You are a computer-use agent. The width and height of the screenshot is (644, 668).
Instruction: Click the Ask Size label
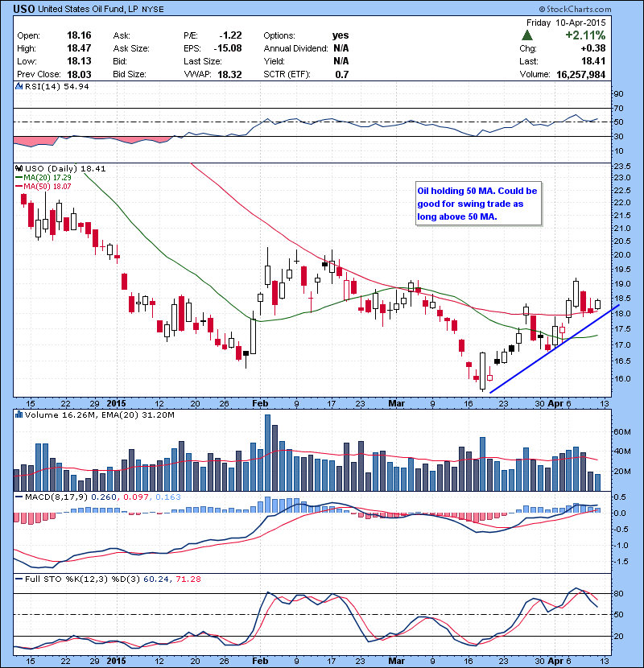pyautogui.click(x=131, y=48)
